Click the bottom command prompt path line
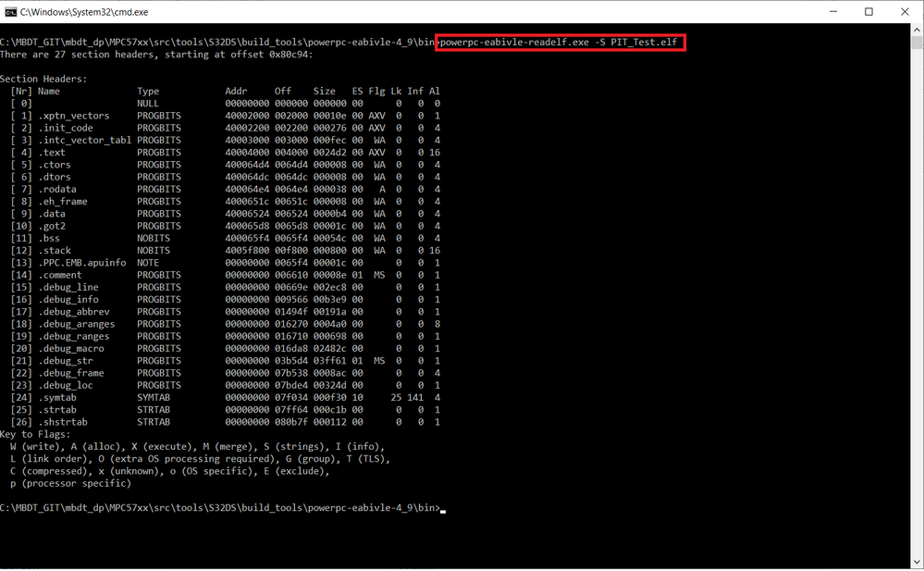Image resolution: width=924 pixels, height=571 pixels. point(220,508)
